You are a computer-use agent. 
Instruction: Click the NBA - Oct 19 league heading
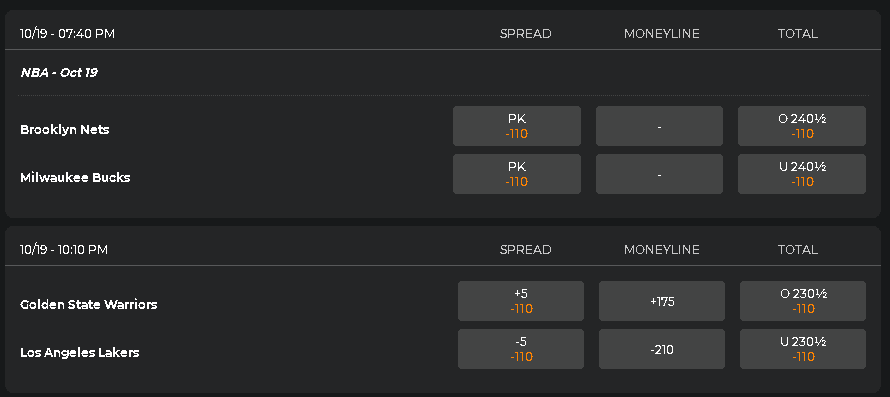pyautogui.click(x=59, y=73)
